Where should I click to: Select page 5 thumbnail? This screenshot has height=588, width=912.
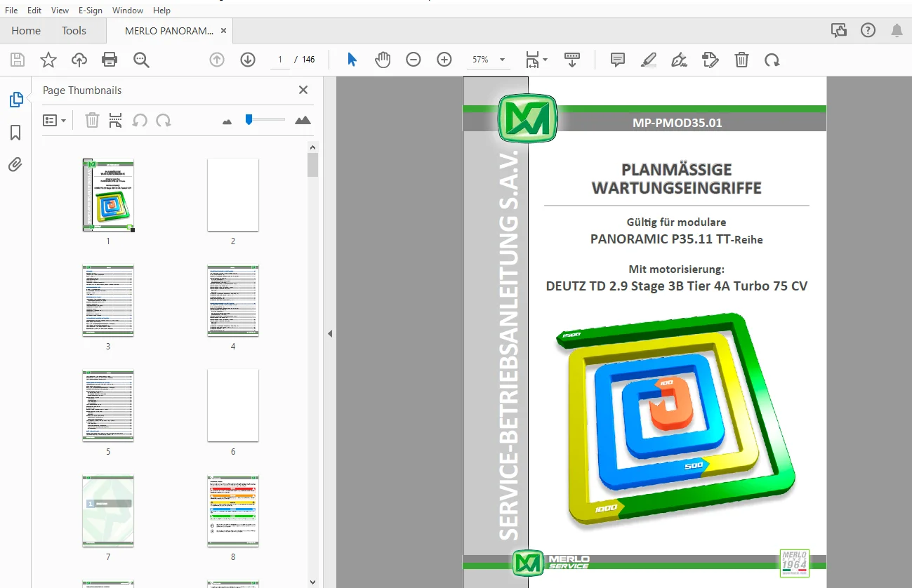pos(108,405)
